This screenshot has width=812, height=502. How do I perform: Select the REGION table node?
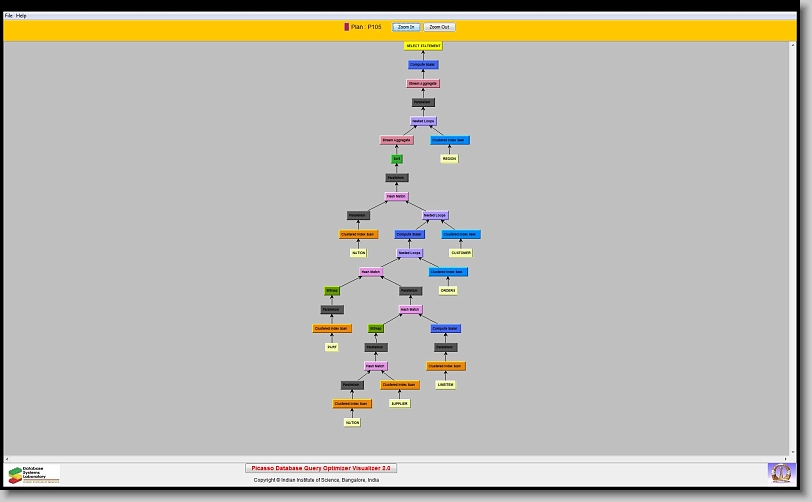(449, 159)
